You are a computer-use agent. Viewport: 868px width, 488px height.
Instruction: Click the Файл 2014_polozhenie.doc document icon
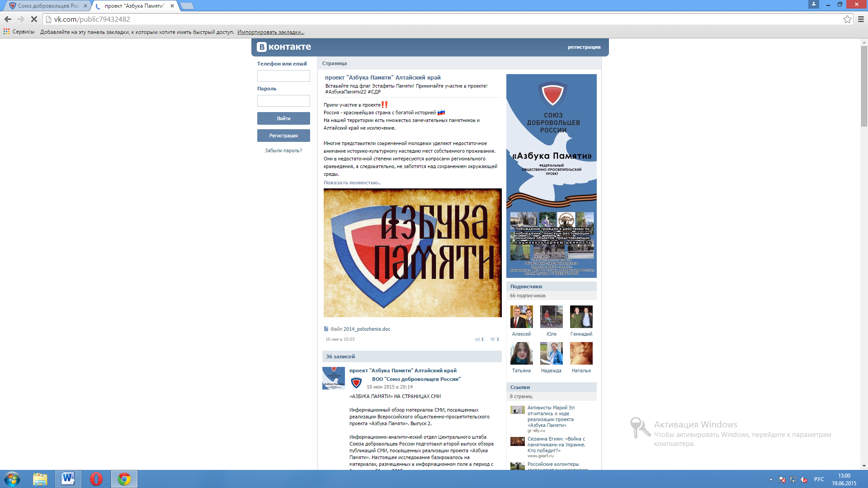tap(326, 329)
